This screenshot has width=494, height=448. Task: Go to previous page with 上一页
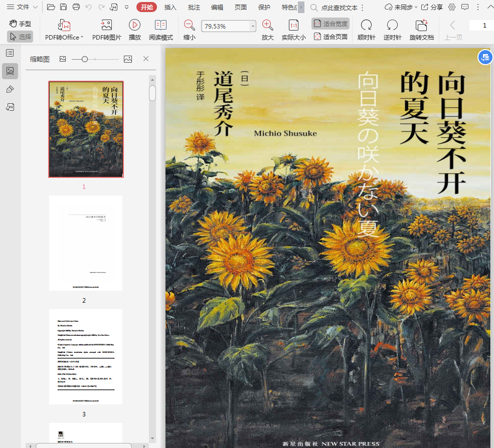click(x=453, y=30)
